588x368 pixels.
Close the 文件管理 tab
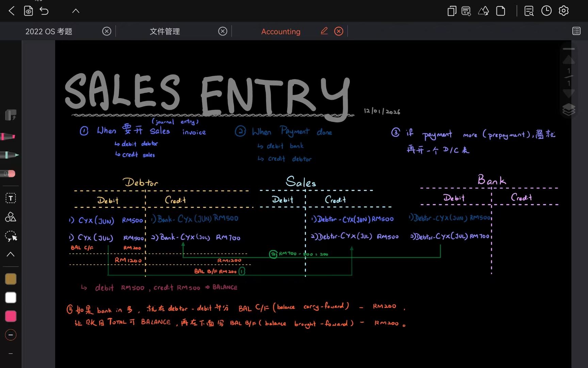coord(223,31)
